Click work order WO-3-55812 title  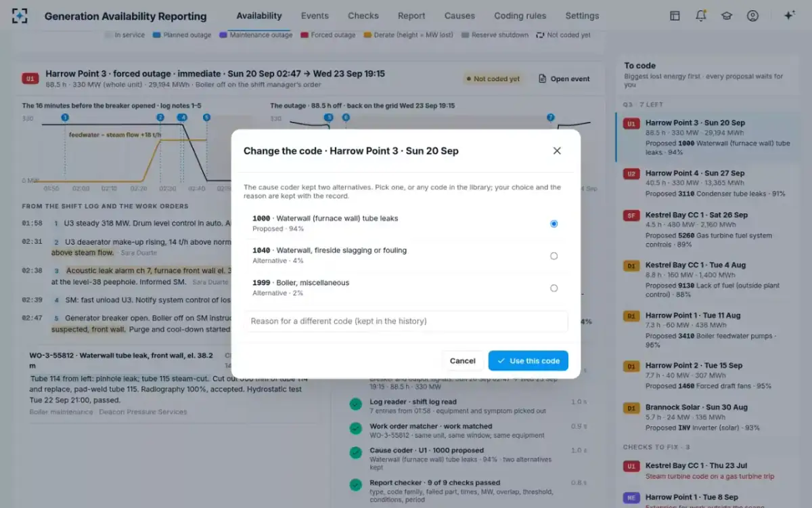pyautogui.click(x=121, y=360)
